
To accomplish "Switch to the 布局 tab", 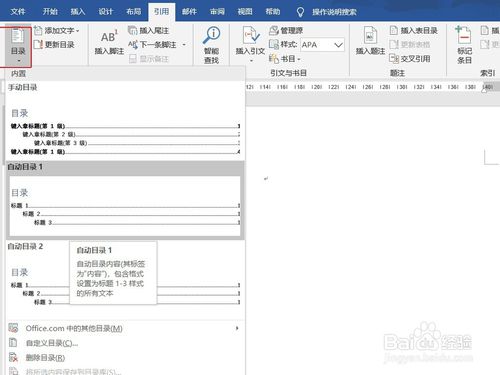I will [x=133, y=12].
